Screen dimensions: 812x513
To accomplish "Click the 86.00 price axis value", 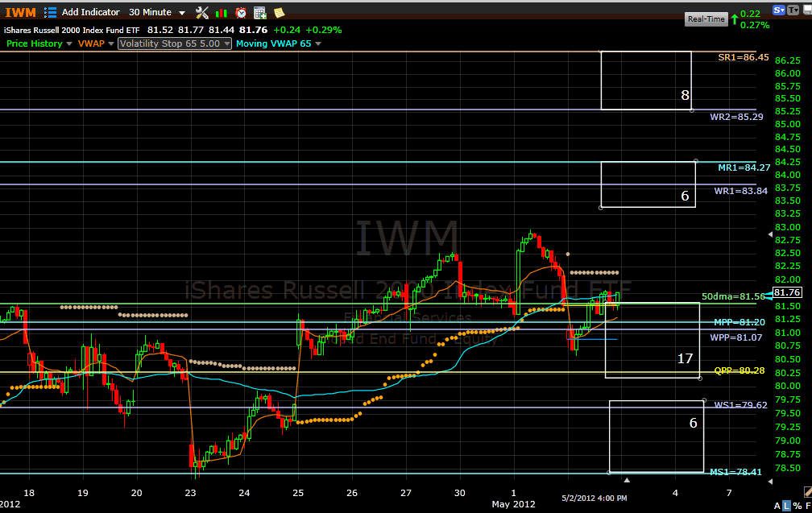I will tap(788, 73).
